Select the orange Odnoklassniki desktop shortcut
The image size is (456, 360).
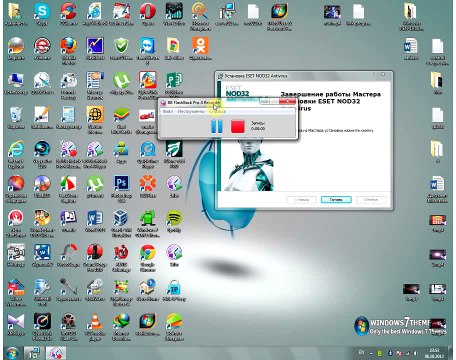[200, 48]
